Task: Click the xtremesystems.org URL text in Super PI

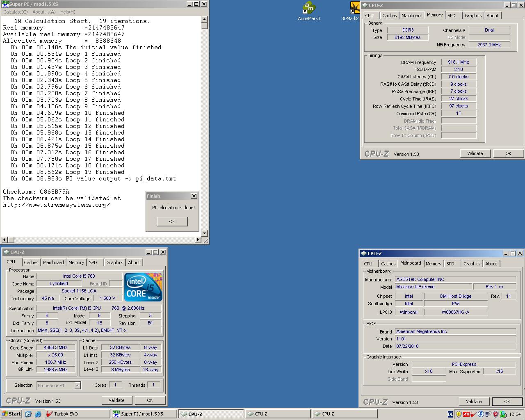Action: (56, 205)
